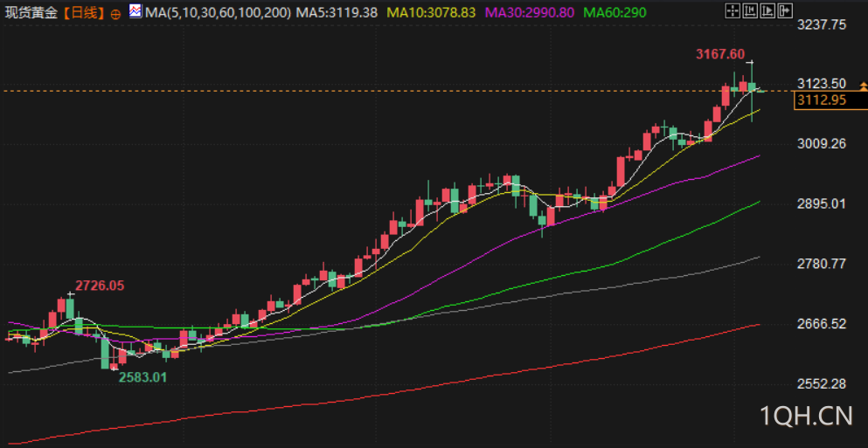Click the 2895.01 axis price label
The height and width of the screenshot is (448, 868).
822,203
